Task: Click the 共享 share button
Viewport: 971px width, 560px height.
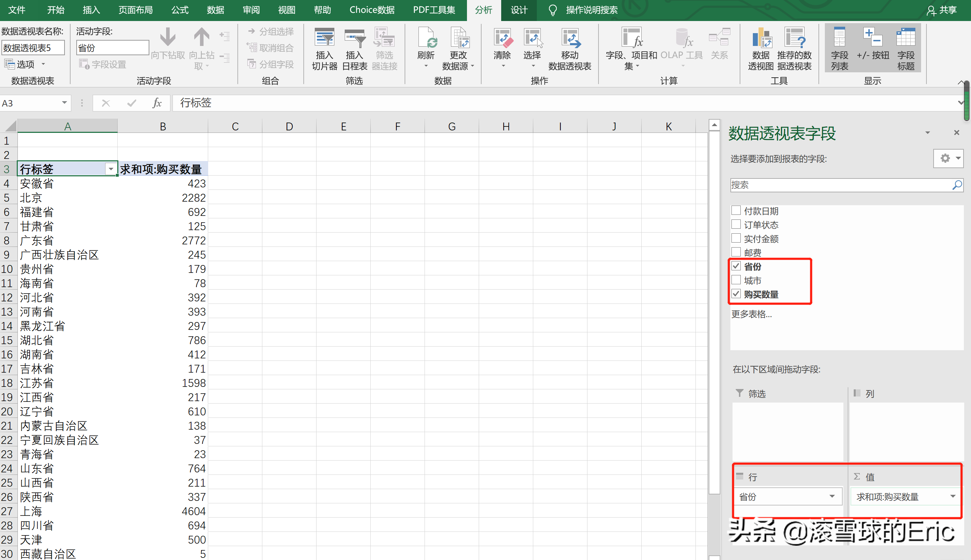Action: [x=942, y=10]
